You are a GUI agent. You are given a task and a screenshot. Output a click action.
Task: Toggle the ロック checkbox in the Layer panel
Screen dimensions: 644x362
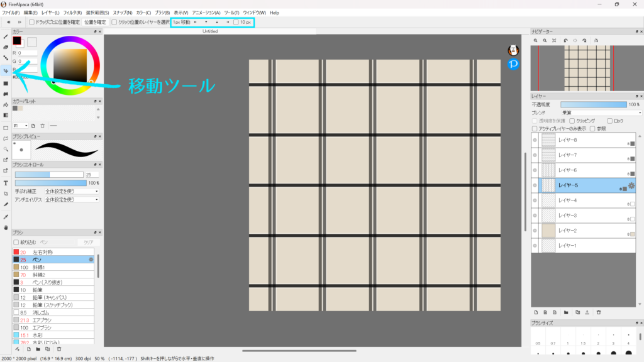(609, 120)
